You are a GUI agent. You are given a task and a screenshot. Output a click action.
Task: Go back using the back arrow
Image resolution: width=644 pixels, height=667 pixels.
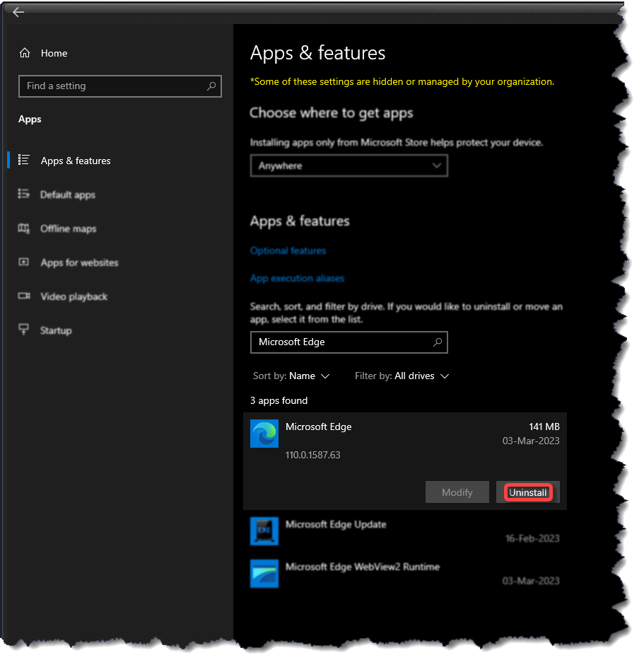pos(18,12)
